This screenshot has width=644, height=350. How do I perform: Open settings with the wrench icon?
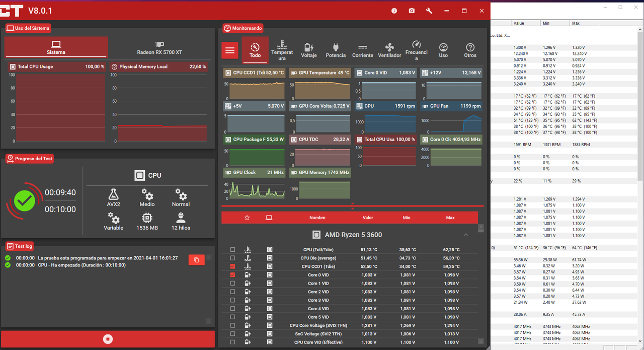(429, 11)
